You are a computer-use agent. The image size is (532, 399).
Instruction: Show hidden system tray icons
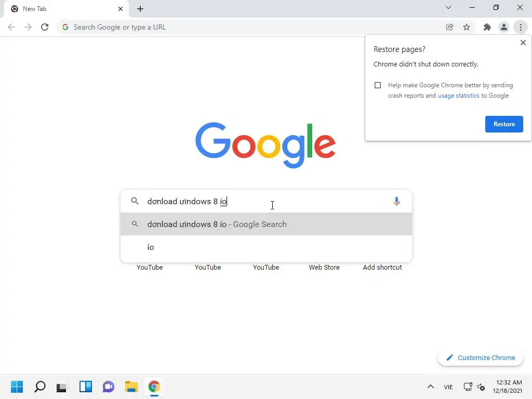coord(431,387)
